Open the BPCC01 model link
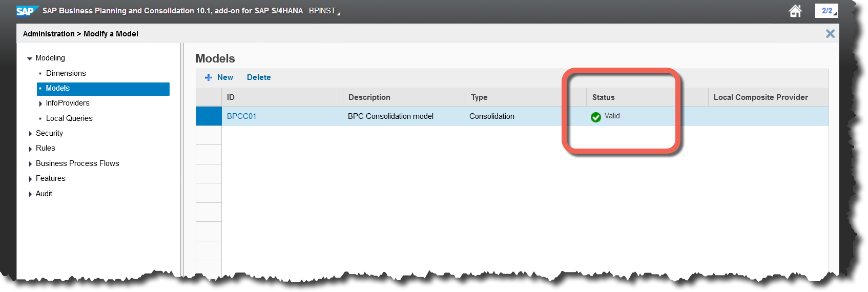 (x=241, y=116)
